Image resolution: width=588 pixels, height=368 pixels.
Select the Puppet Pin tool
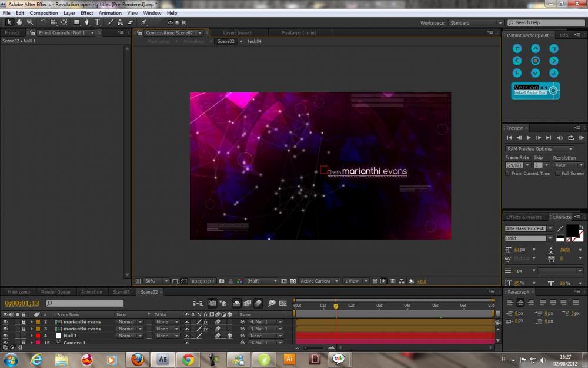143,22
